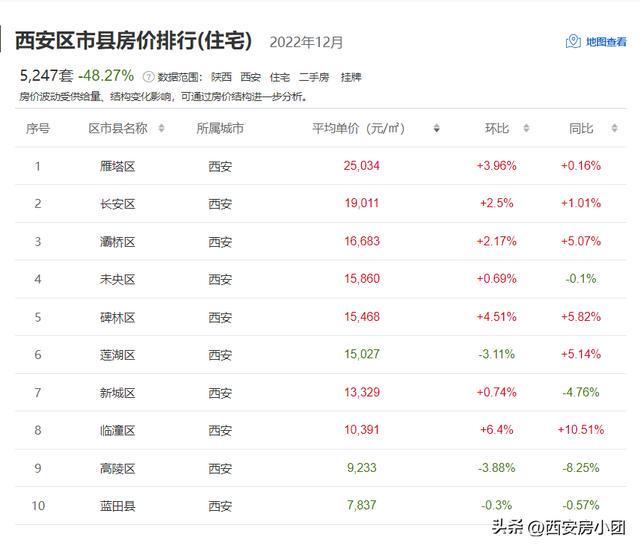
Task: Sort by 同比 column arrows
Action: click(614, 128)
